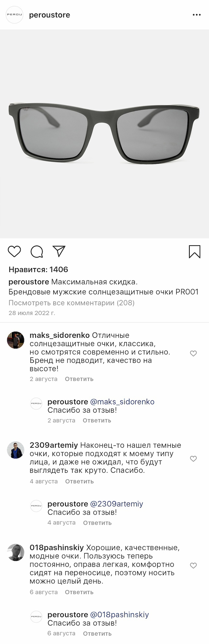Open the comment bubble icon

point(37,251)
